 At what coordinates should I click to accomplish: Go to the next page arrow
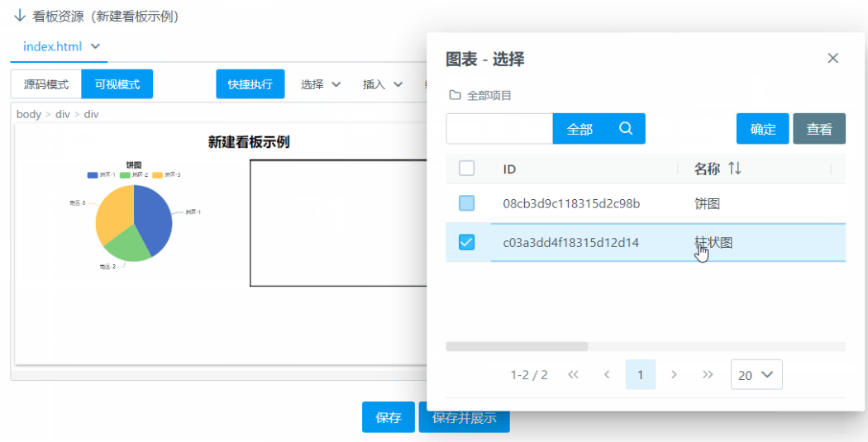pos(674,374)
